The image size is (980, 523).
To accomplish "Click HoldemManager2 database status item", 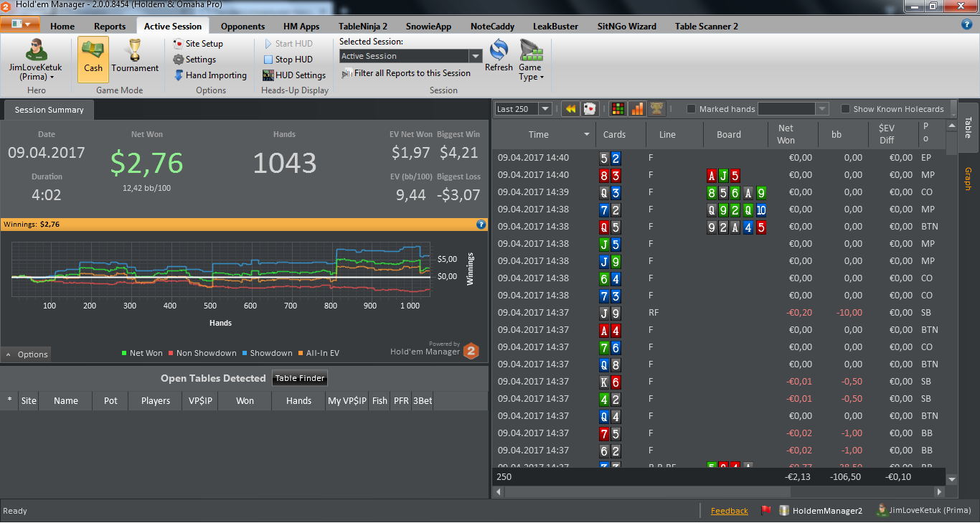I will pyautogui.click(x=821, y=511).
